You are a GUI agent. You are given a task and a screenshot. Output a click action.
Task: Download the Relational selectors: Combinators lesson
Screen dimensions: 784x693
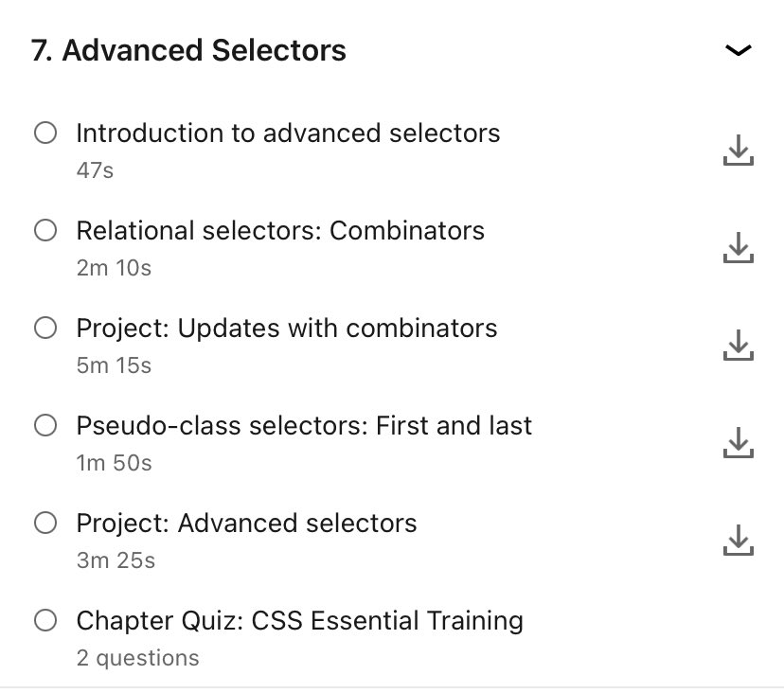click(738, 247)
